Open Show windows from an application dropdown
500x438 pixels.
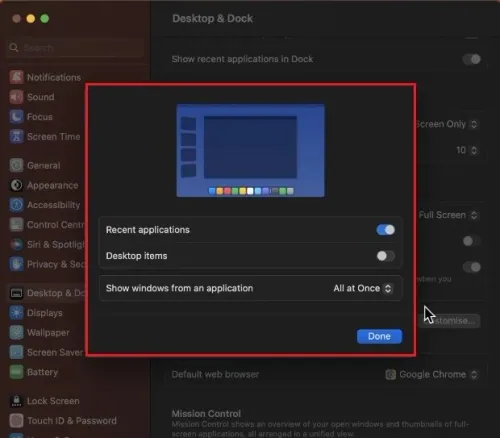[363, 288]
